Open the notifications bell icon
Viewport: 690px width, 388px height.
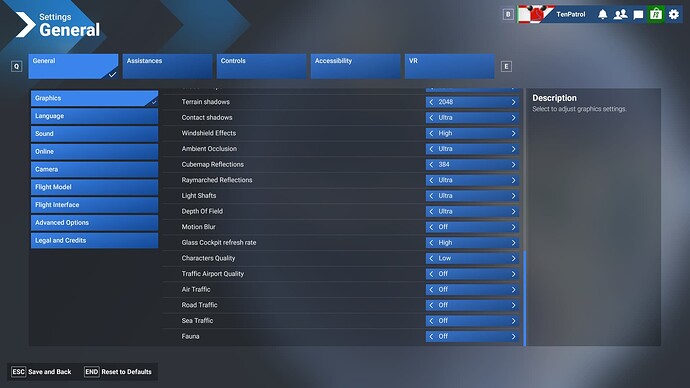coord(602,15)
